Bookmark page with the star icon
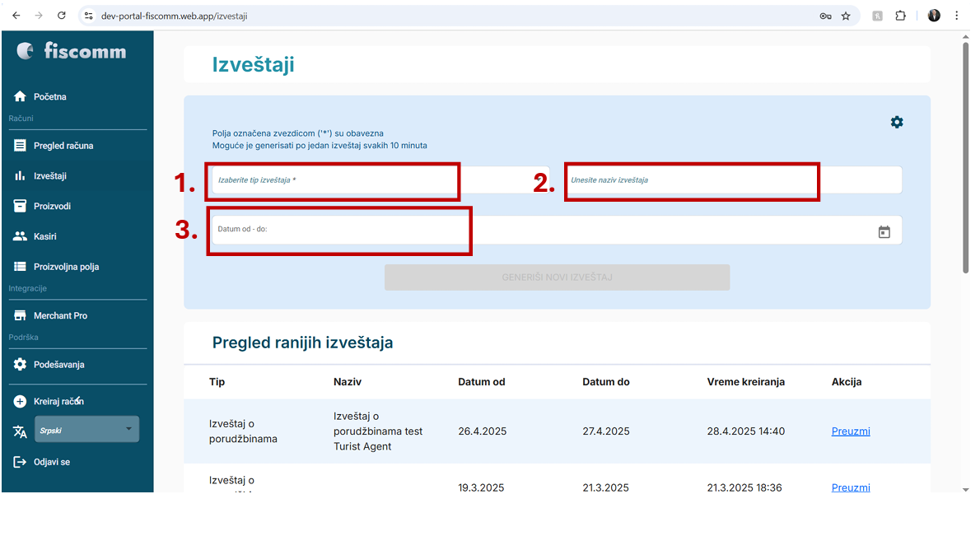 (x=846, y=16)
